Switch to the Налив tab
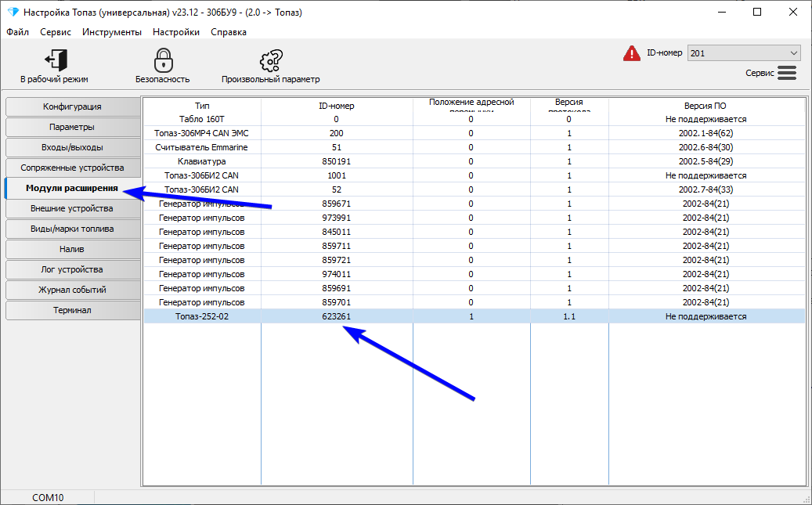Image resolution: width=812 pixels, height=505 pixels. 73,249
